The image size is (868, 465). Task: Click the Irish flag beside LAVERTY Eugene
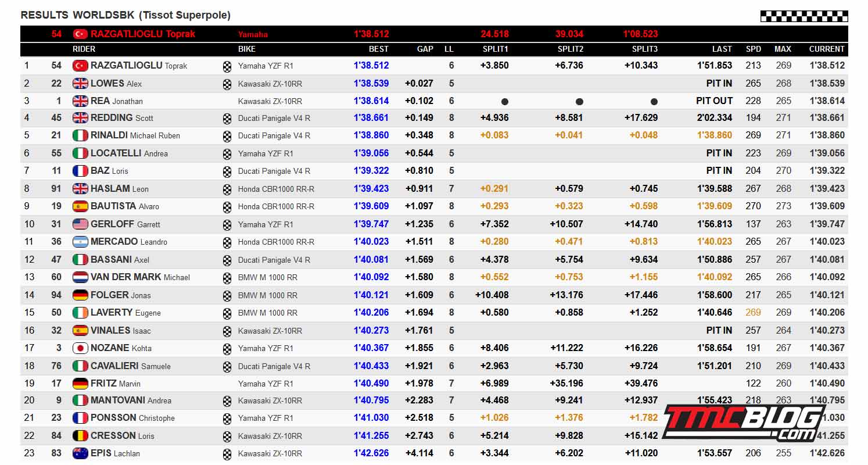[x=80, y=312]
